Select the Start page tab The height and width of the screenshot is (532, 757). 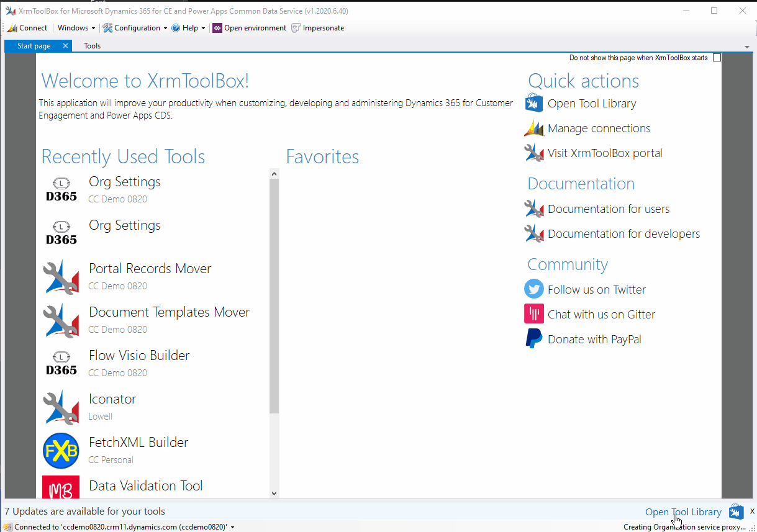tap(34, 46)
